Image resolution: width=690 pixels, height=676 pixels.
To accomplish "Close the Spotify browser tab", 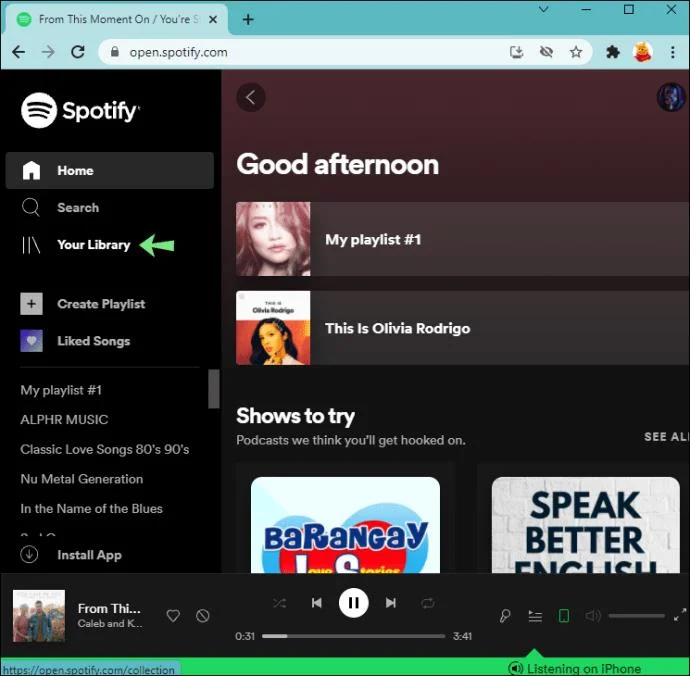I will (x=213, y=19).
